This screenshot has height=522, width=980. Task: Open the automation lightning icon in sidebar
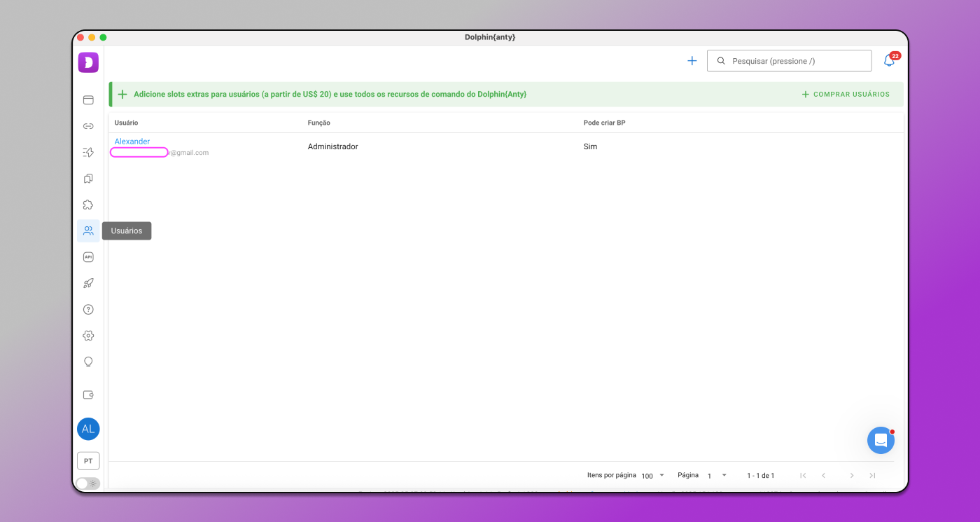tap(88, 152)
